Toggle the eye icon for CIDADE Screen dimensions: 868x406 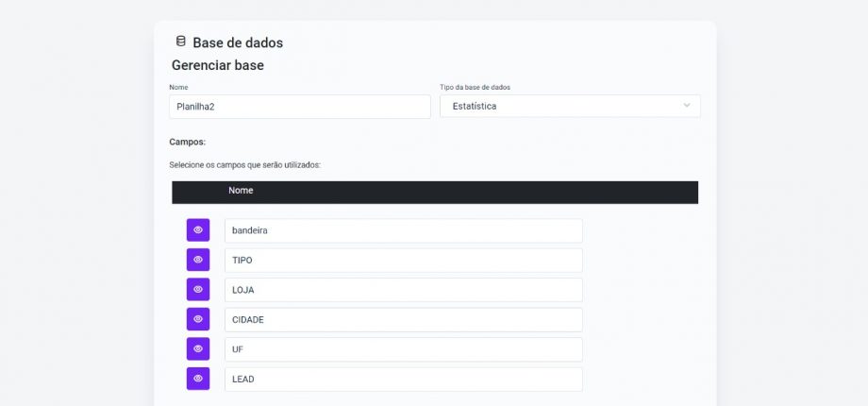click(198, 319)
